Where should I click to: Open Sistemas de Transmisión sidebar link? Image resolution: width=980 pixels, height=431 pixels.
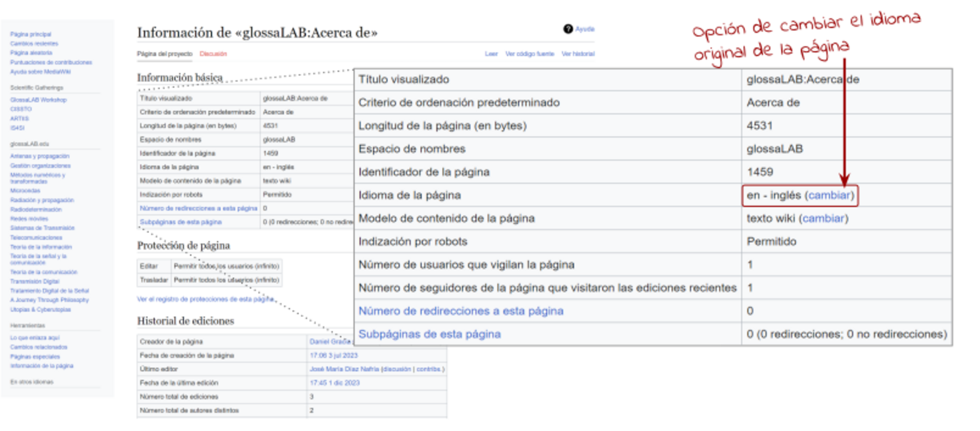click(42, 228)
